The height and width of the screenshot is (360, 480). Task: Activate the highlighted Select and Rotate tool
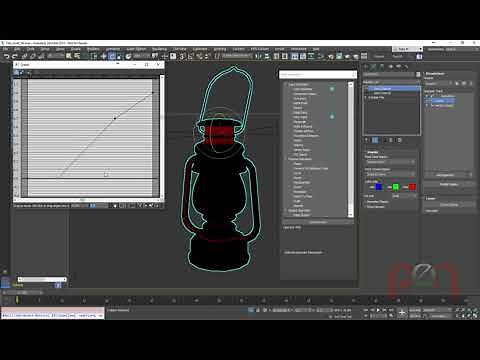point(112,56)
